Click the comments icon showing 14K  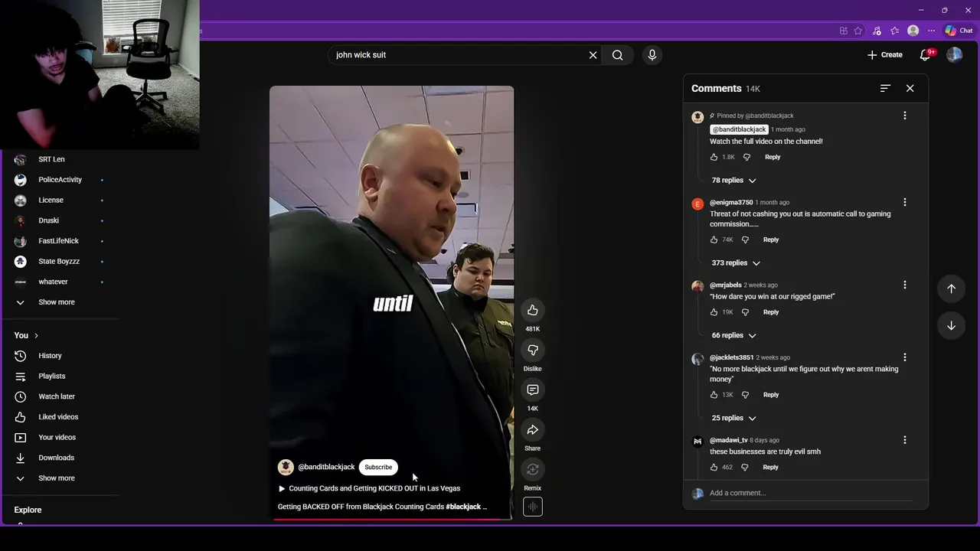(532, 390)
